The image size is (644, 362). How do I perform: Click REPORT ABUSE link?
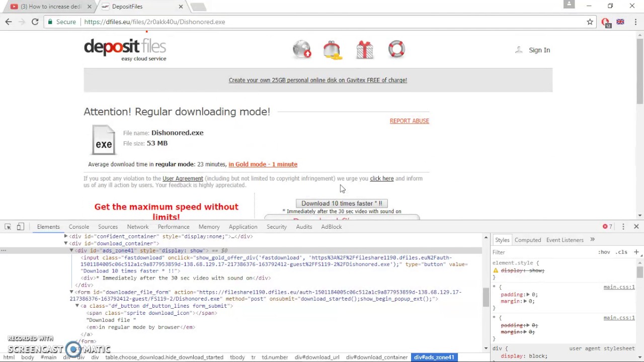click(410, 121)
